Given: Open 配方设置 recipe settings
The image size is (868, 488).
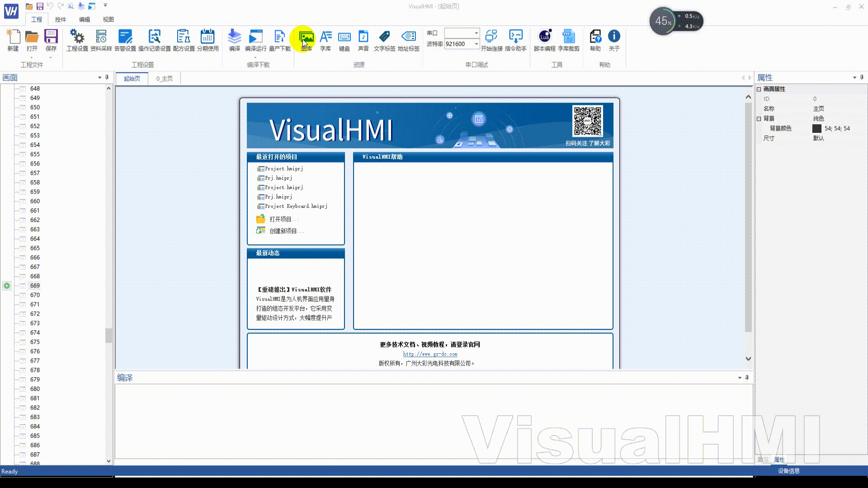Looking at the screenshot, I should point(184,40).
